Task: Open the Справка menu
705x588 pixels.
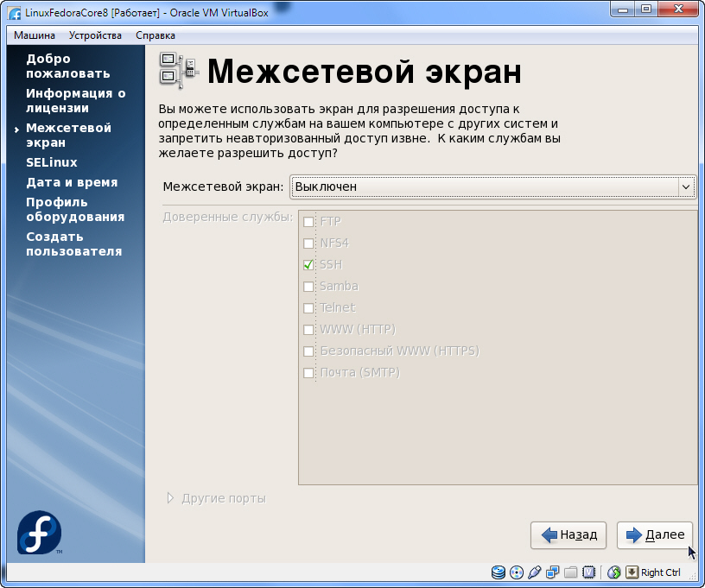Action: tap(156, 35)
